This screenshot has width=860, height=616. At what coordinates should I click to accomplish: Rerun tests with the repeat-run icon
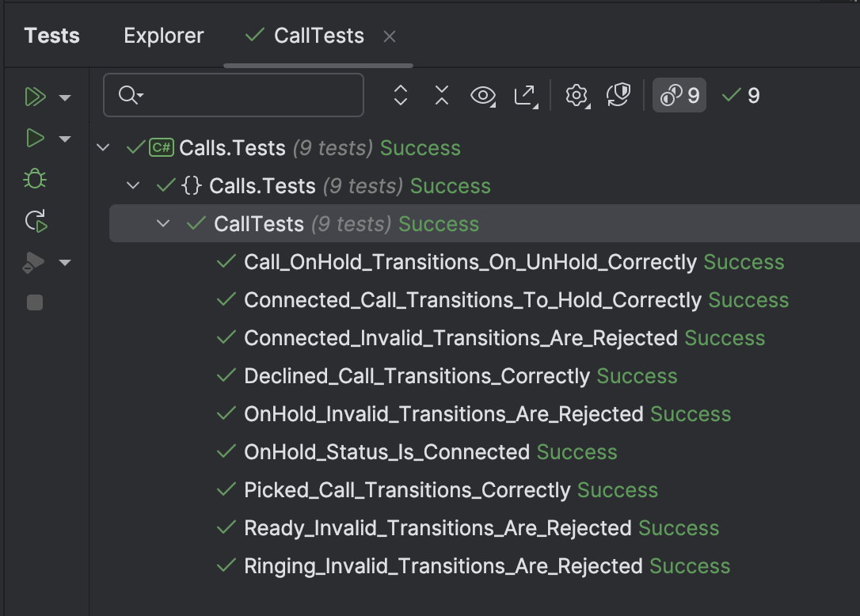pos(35,221)
